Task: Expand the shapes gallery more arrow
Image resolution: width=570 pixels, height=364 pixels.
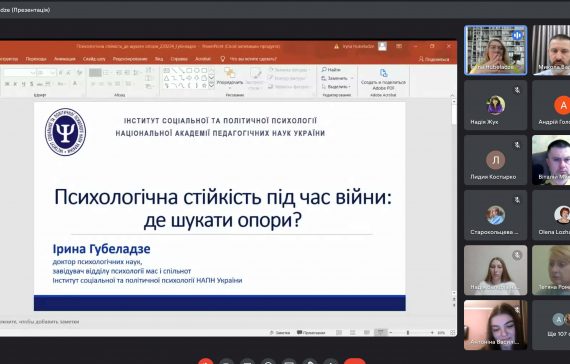Action: (x=211, y=86)
